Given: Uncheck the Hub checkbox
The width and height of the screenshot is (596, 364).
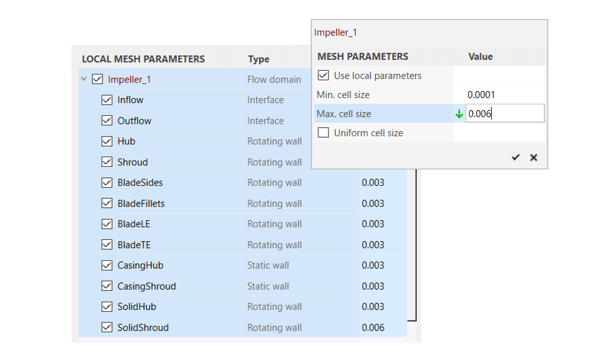Looking at the screenshot, I should click(x=107, y=142).
